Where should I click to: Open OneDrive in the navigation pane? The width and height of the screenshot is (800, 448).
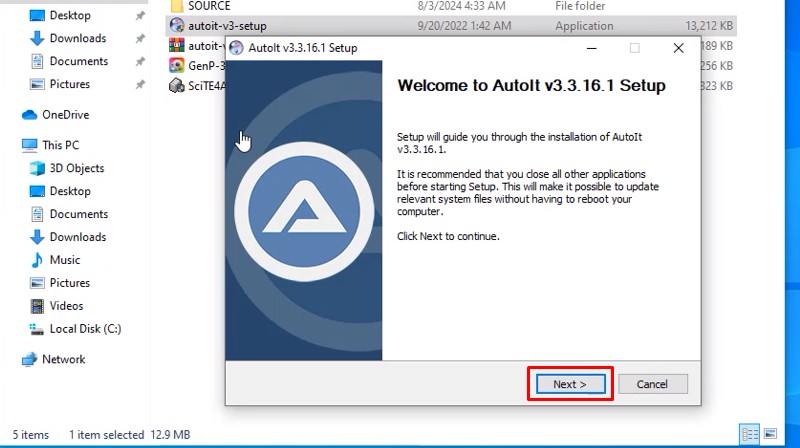pyautogui.click(x=65, y=115)
